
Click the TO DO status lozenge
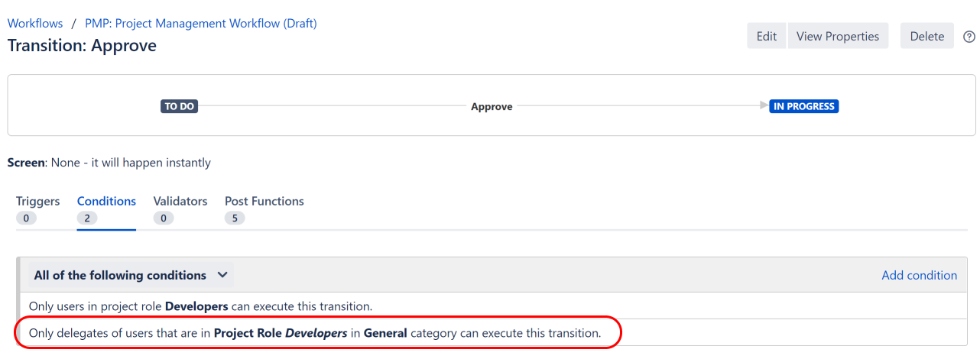(180, 107)
